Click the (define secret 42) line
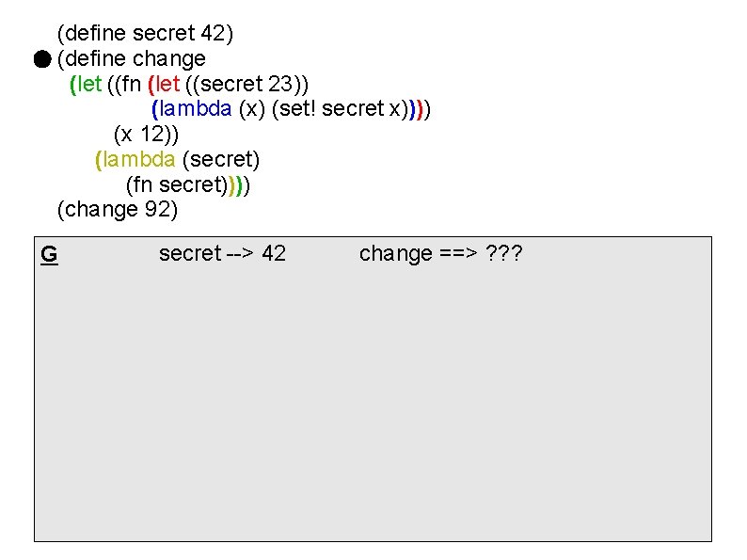This screenshot has width=747, height=560. pos(145,34)
